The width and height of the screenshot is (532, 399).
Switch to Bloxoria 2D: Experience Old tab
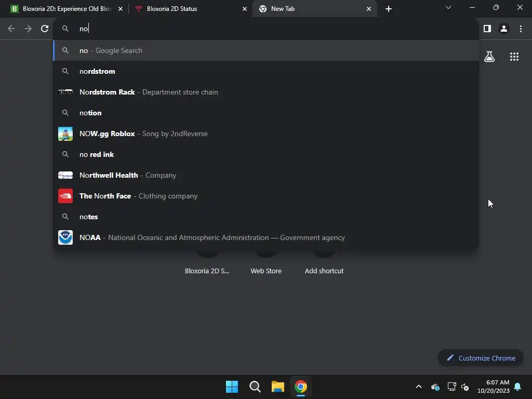(66, 9)
